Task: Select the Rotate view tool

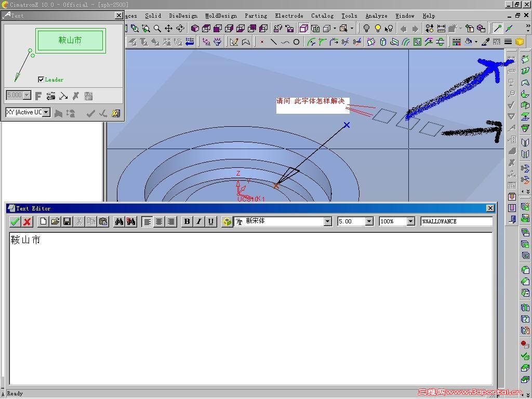Action: pos(180,29)
